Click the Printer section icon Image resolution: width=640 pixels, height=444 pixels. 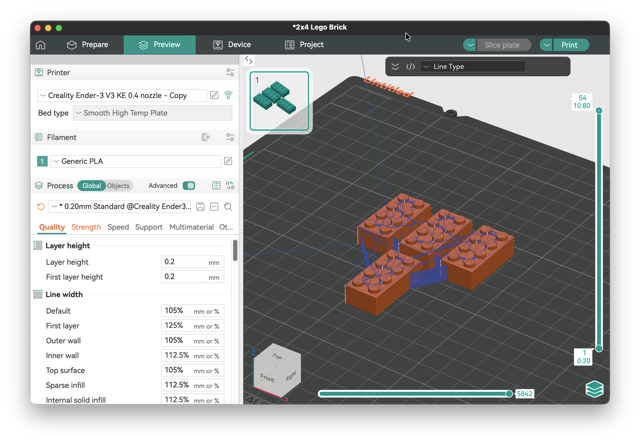[x=39, y=73]
